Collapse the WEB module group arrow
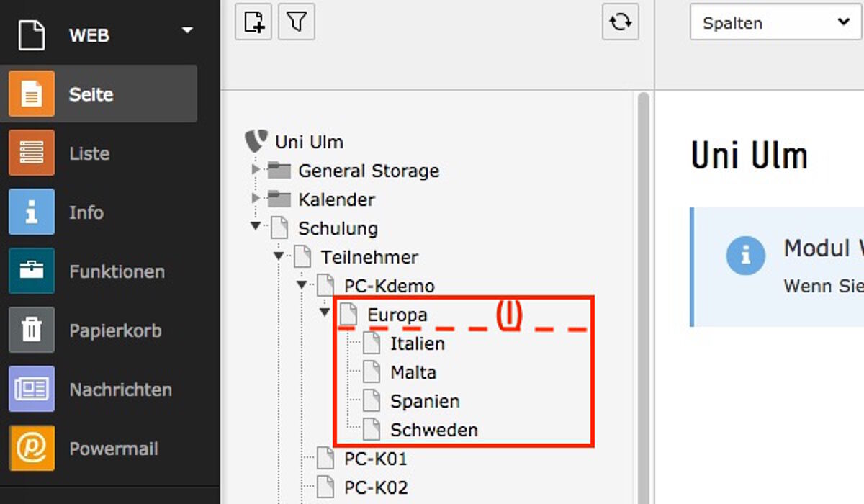This screenshot has height=504, width=864. click(x=188, y=30)
